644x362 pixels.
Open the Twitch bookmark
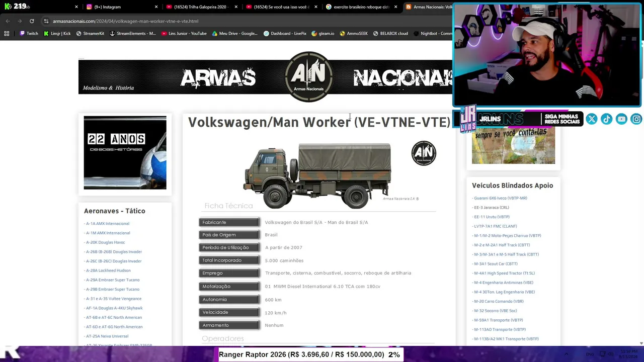(29, 34)
